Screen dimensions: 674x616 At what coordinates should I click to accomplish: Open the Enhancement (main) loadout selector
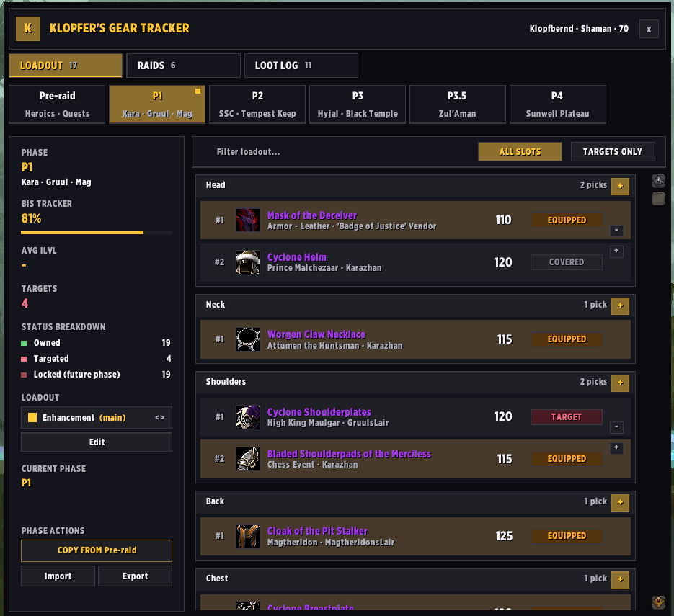click(97, 418)
